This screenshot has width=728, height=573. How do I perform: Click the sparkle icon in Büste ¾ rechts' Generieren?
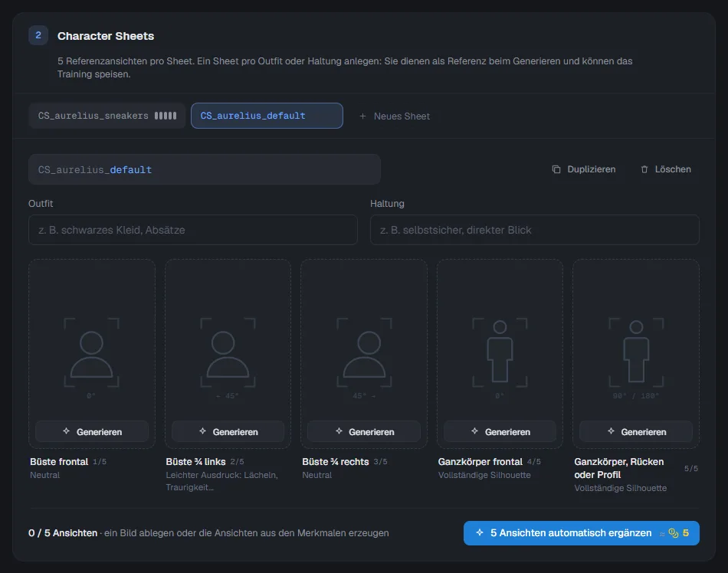point(339,431)
